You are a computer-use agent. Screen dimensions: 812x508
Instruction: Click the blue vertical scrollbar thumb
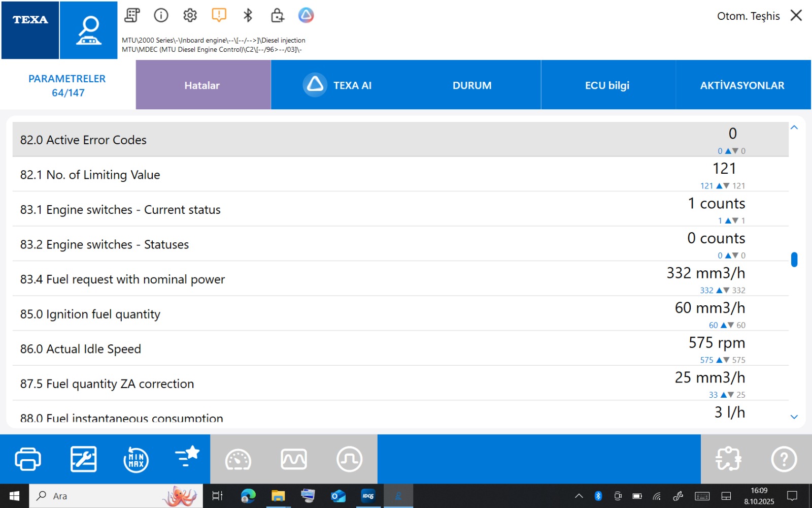point(794,260)
